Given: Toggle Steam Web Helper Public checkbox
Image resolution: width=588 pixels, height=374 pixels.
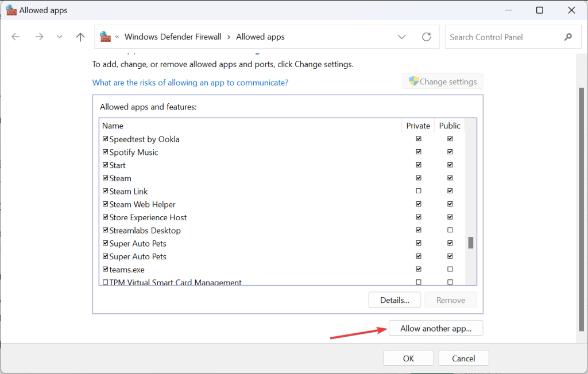Looking at the screenshot, I should [x=450, y=204].
